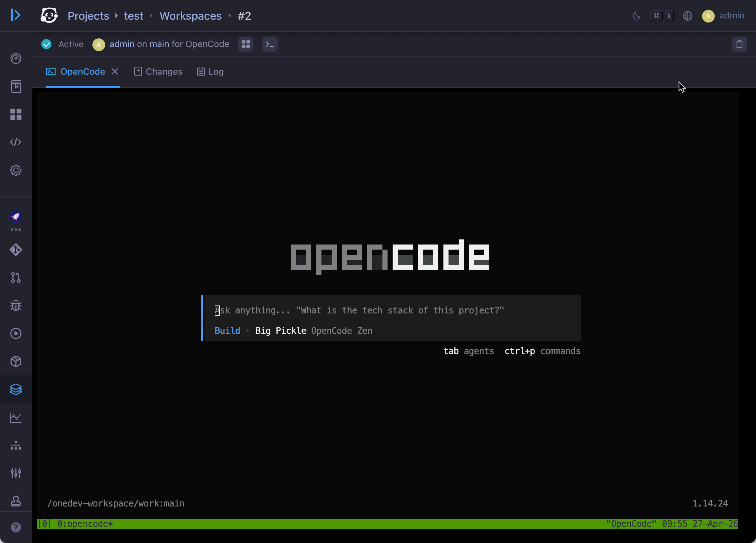Select the stacked-layers workspaces icon in sidebar
756x543 pixels.
[16, 389]
